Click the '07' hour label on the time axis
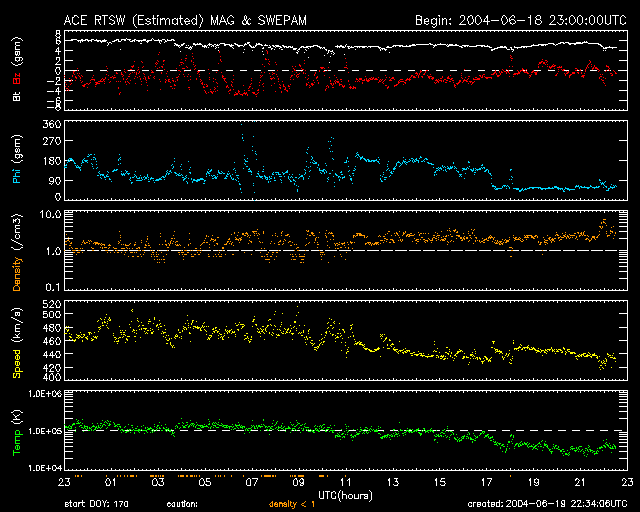 (x=251, y=482)
